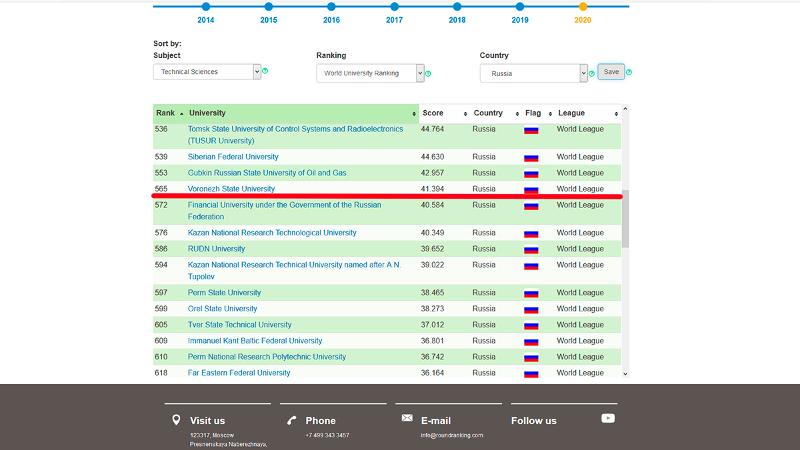Image resolution: width=800 pixels, height=450 pixels.
Task: Open the YouTube icon in footer
Action: (x=608, y=418)
